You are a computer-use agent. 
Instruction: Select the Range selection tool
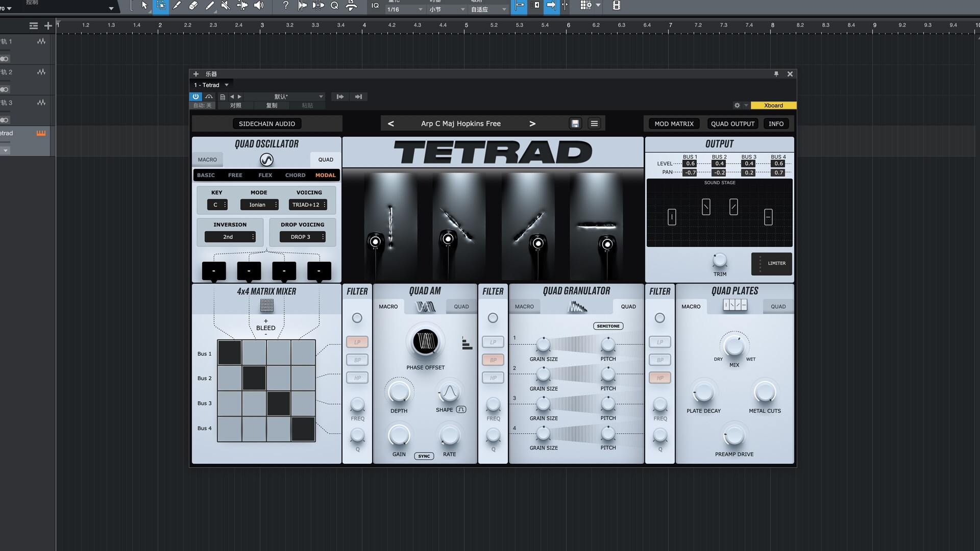[x=161, y=5]
